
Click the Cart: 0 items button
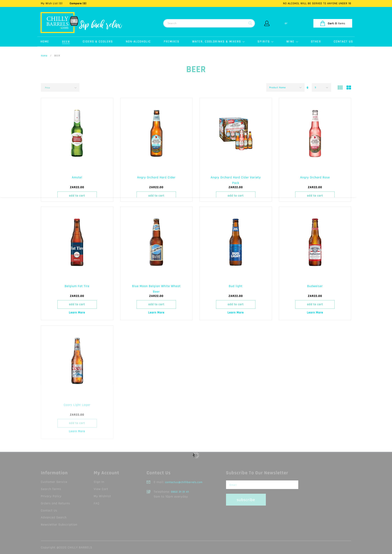333,23
